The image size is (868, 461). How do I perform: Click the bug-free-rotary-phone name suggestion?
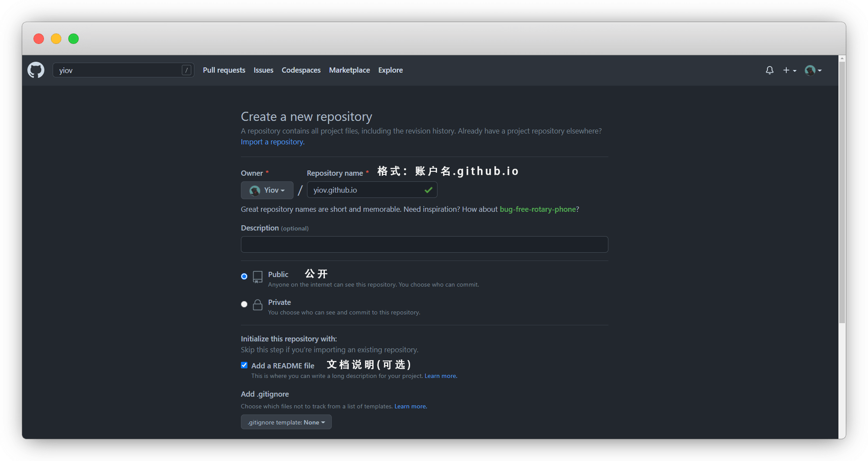point(537,209)
